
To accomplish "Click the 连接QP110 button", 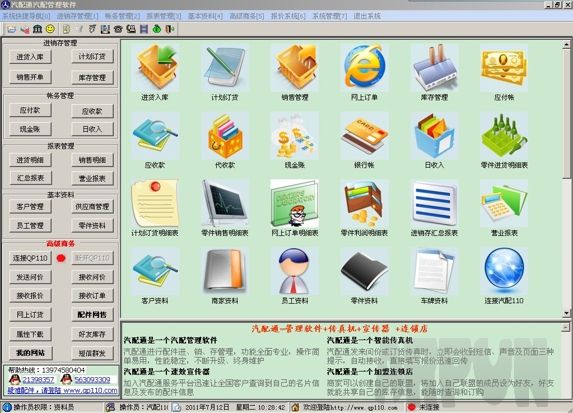I will [30, 258].
